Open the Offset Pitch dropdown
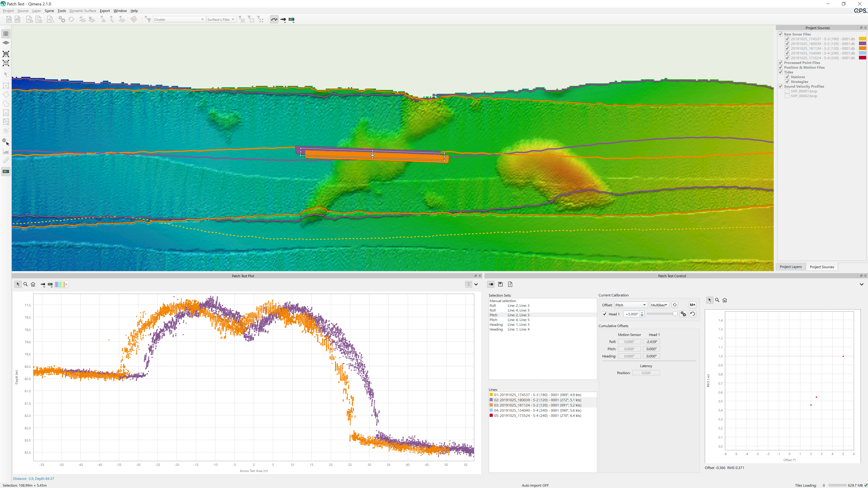This screenshot has height=488, width=868. (x=630, y=305)
